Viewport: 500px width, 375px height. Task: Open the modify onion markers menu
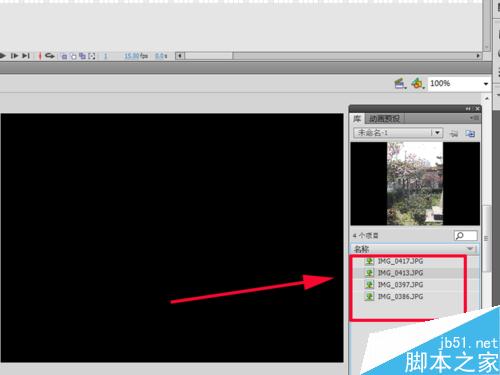pyautogui.click(x=92, y=56)
